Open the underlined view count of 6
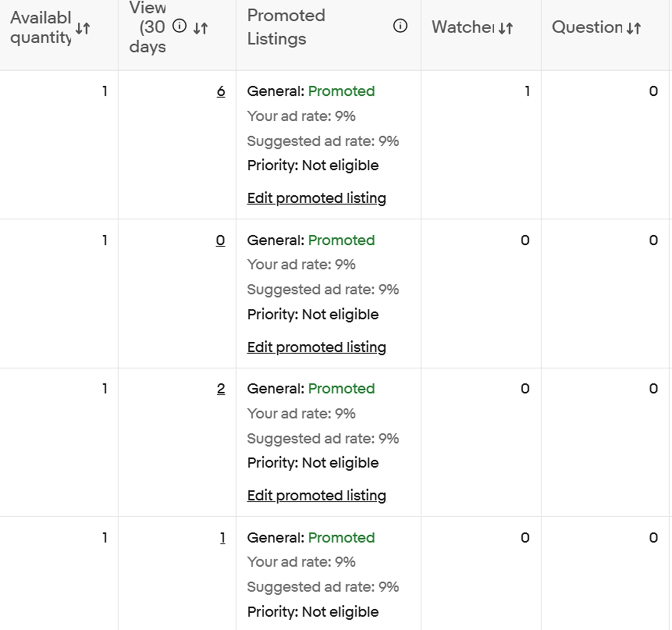The image size is (672, 630). coord(221,91)
